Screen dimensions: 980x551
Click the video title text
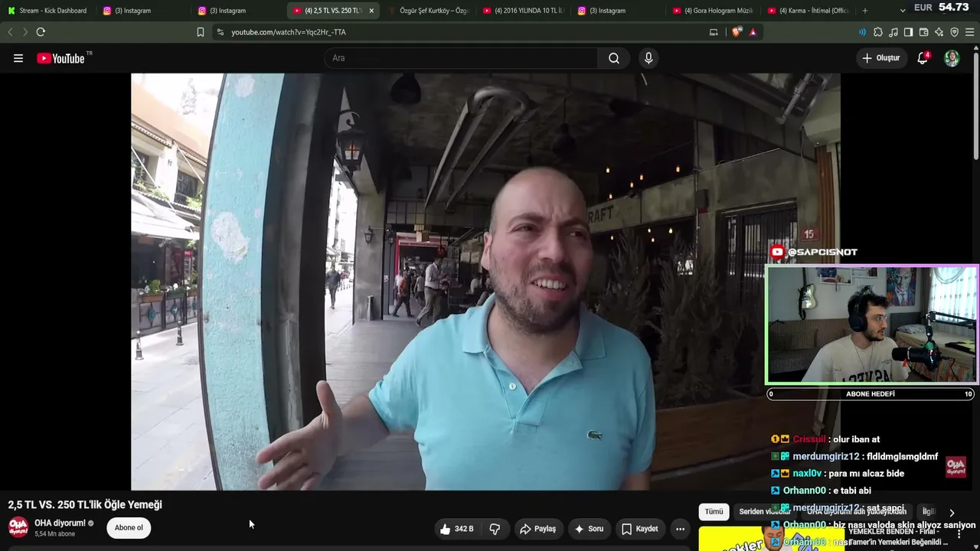pos(85,505)
